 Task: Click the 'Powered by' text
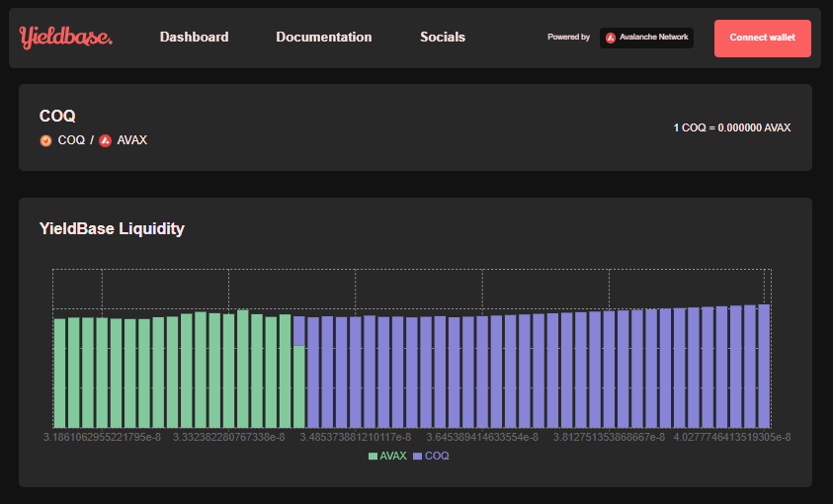[568, 38]
